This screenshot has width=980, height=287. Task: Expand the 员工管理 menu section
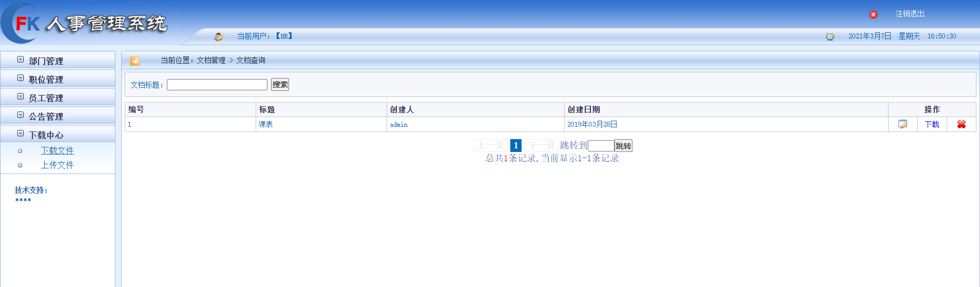57,98
